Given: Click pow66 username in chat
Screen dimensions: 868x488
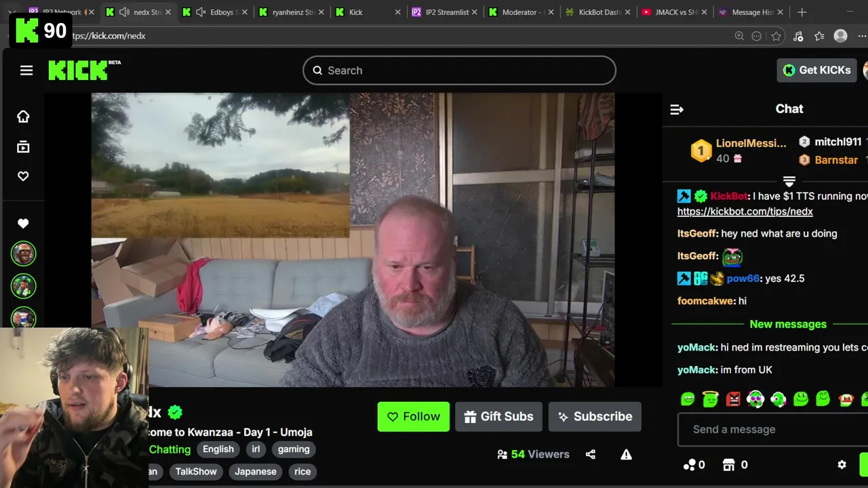Looking at the screenshot, I should point(743,279).
